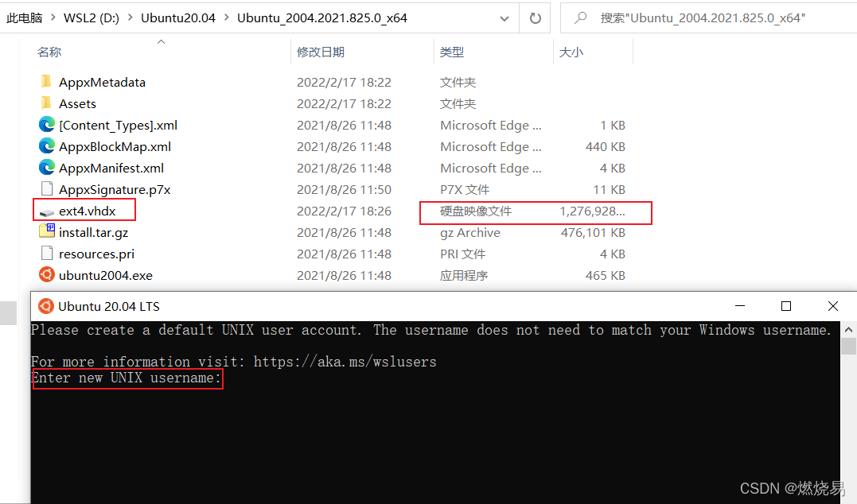Select the Assets folder name
This screenshot has width=857, height=504.
pyautogui.click(x=78, y=103)
